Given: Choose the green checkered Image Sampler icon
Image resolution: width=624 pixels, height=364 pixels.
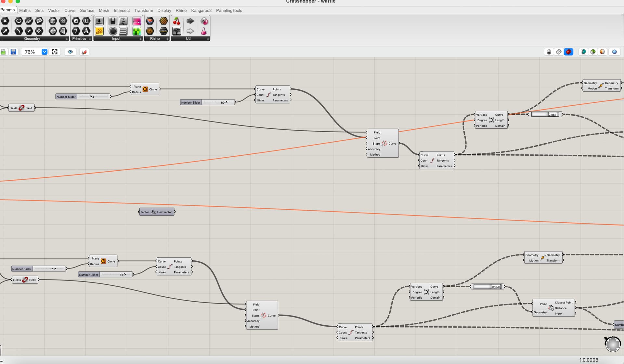Looking at the screenshot, I should pos(137,31).
